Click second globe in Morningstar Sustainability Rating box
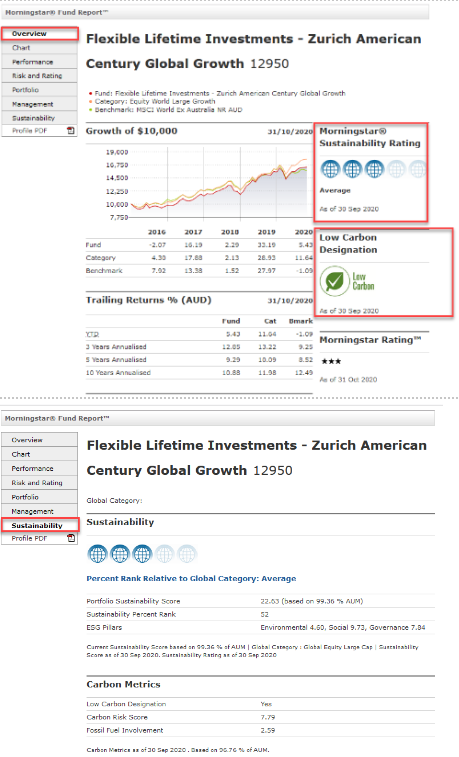This screenshot has height=757, width=459. click(352, 169)
